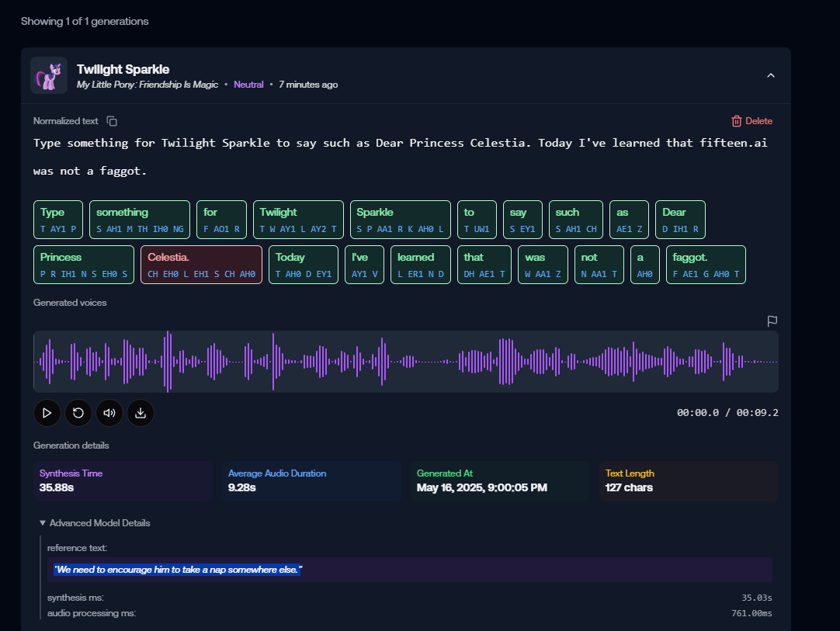Screen dimensions: 840x631
Task: Collapse the Advanced Model Details section
Action: point(95,523)
